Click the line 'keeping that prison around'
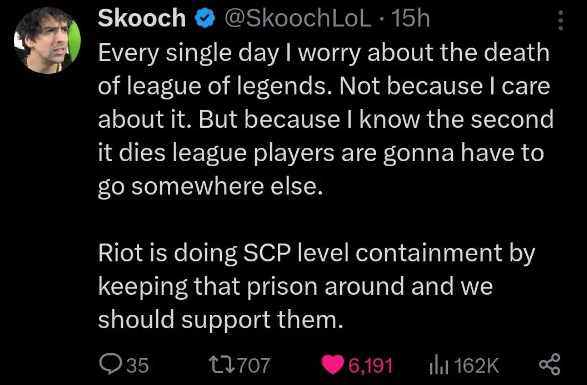587x385 pixels. (295, 287)
